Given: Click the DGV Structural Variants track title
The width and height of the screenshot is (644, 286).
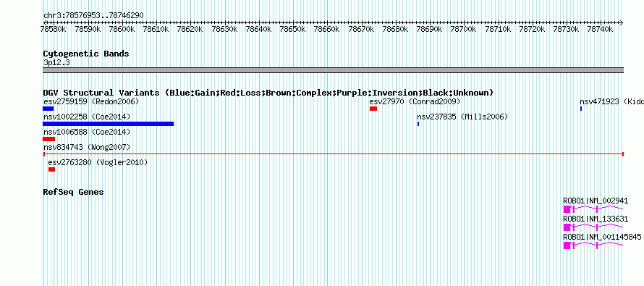Looking at the screenshot, I should tap(268, 93).
